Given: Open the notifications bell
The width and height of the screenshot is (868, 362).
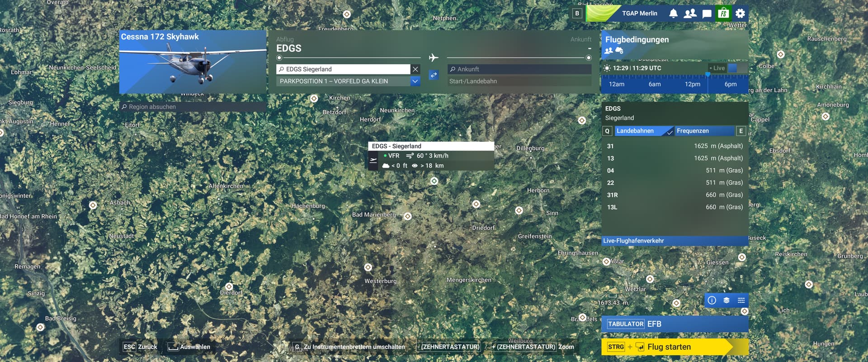Looking at the screenshot, I should click(x=673, y=13).
